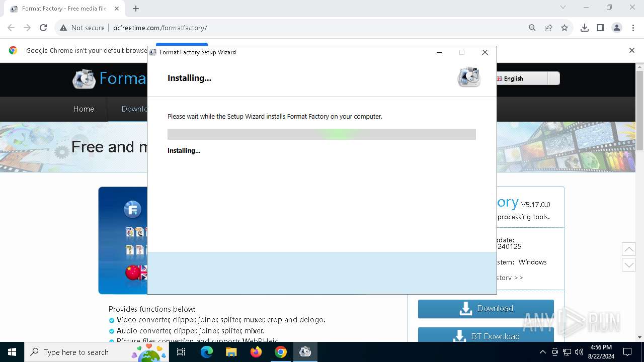Open Task View on taskbar
The height and width of the screenshot is (362, 644).
(181, 352)
